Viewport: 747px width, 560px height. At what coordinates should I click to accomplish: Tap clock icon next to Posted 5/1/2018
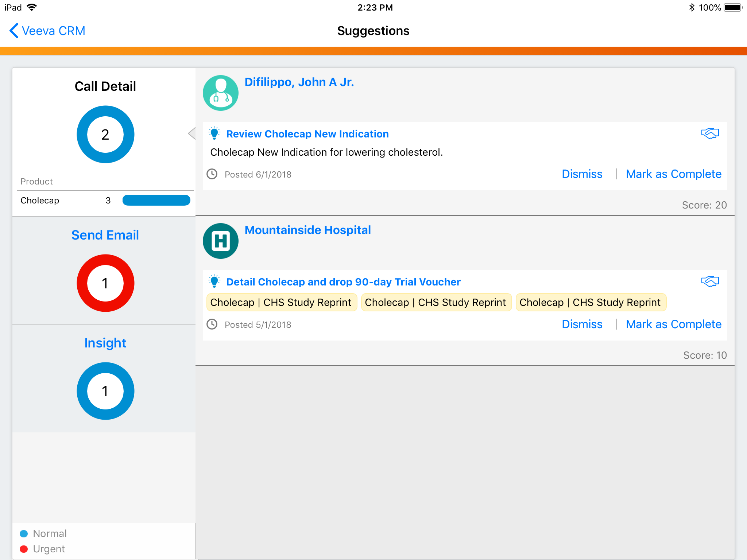point(212,324)
